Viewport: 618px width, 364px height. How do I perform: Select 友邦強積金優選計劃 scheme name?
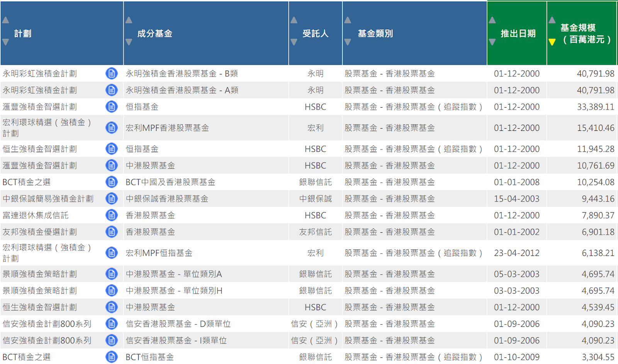(40, 232)
